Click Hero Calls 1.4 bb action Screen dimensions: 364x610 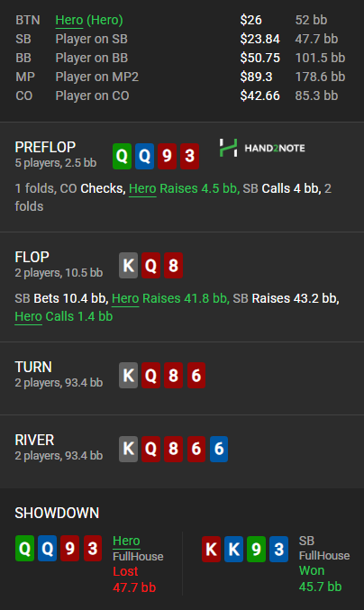[x=64, y=316]
